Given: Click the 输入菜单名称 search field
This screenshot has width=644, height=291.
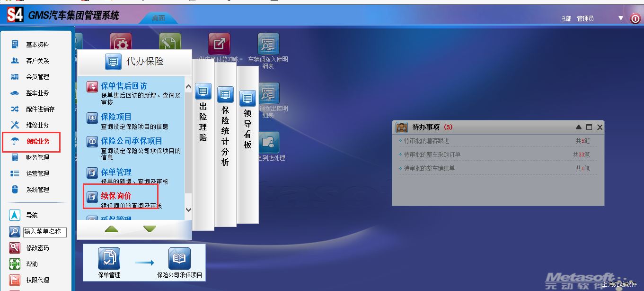Looking at the screenshot, I should [45, 232].
